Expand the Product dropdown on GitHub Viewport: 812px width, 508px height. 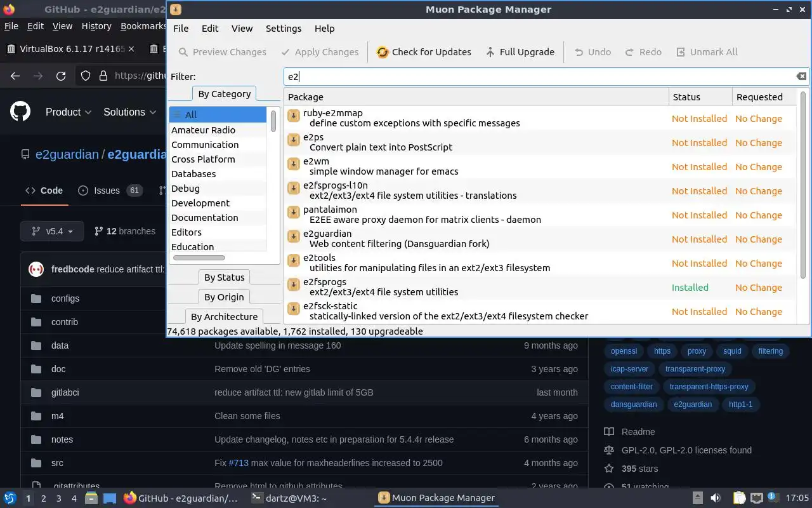(x=69, y=112)
